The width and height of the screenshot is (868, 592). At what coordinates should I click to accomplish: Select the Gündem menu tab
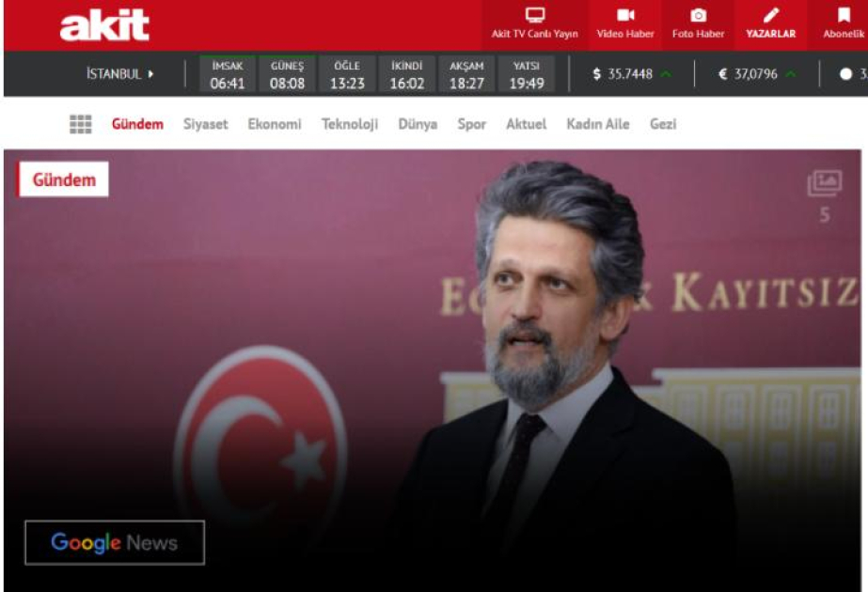coord(137,124)
